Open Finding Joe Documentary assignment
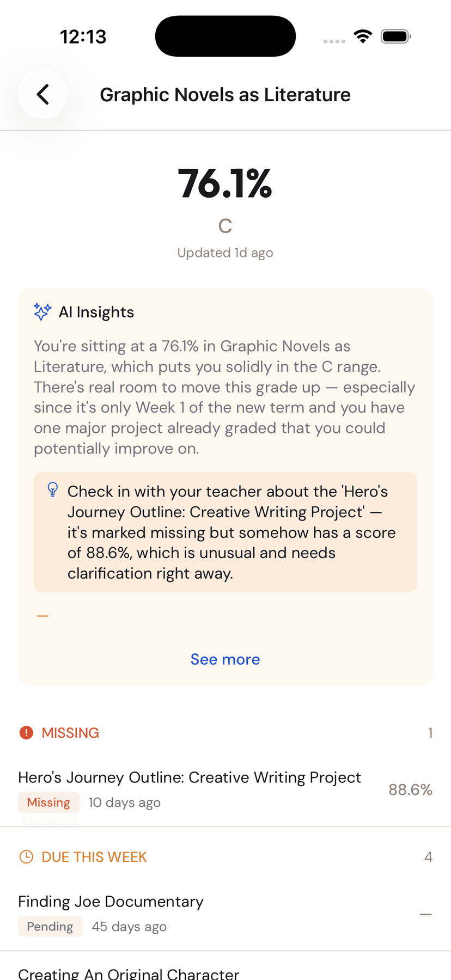 point(111,902)
